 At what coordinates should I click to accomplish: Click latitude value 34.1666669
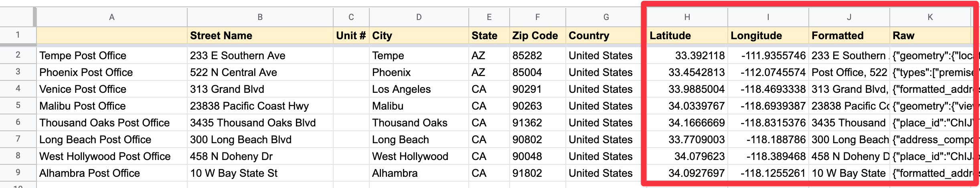click(687, 123)
